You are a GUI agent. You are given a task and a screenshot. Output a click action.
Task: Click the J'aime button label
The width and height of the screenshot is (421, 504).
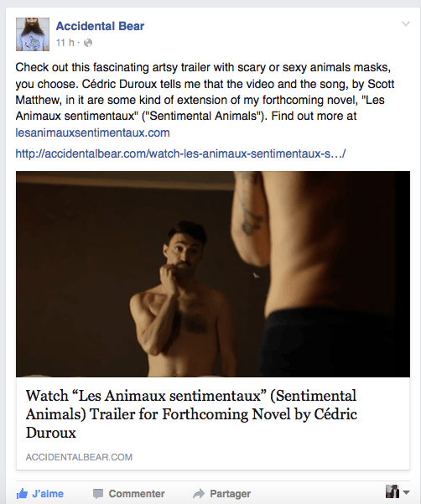click(48, 494)
